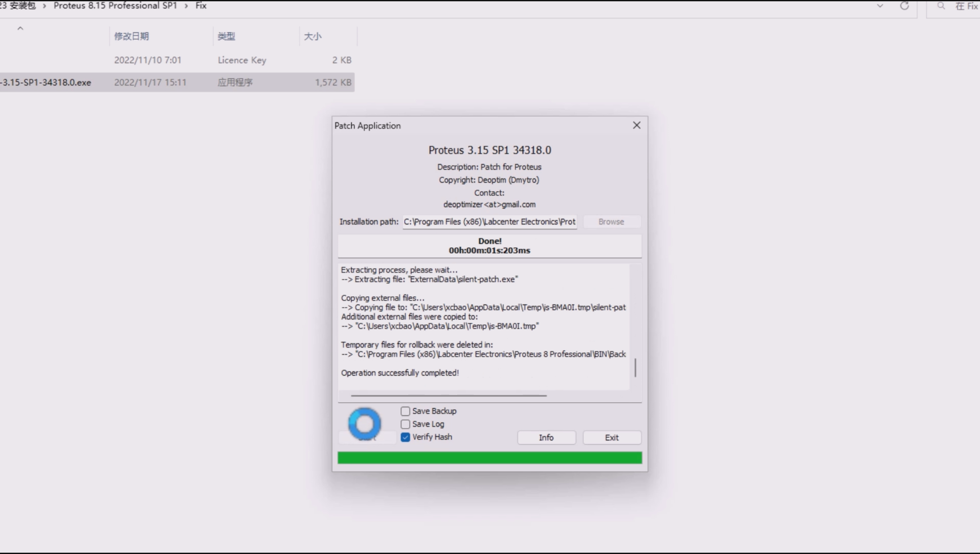This screenshot has width=980, height=554.
Task: Sort by the 类型 column header
Action: [x=226, y=36]
